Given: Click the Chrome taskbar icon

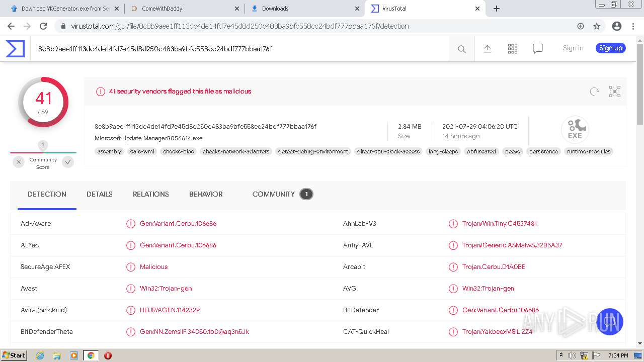Looking at the screenshot, I should pos(91,355).
